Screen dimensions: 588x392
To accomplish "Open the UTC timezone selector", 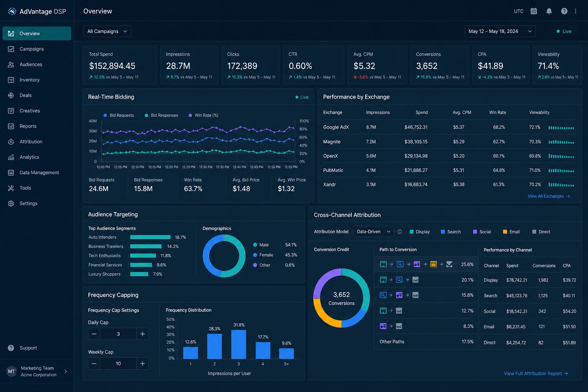I will [x=519, y=11].
